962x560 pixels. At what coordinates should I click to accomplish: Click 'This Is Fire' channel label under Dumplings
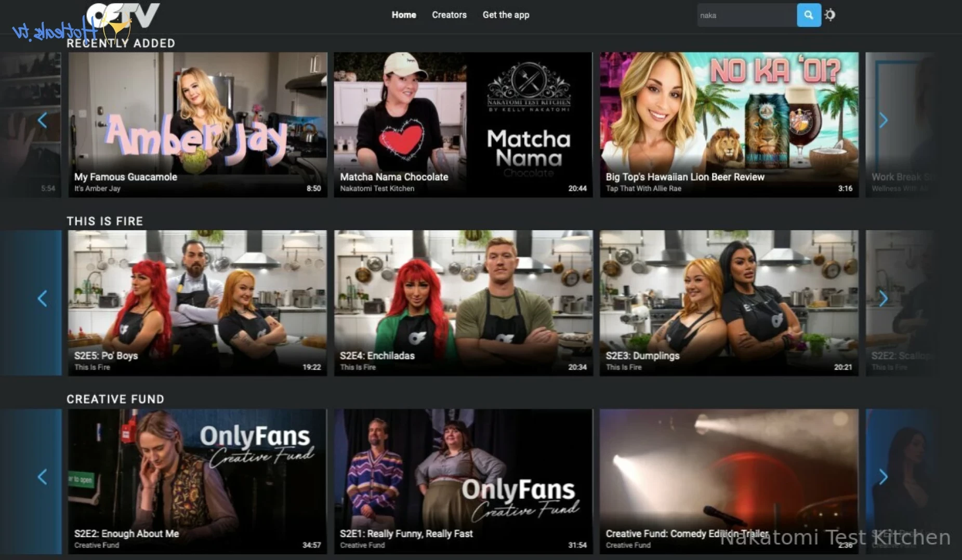624,367
